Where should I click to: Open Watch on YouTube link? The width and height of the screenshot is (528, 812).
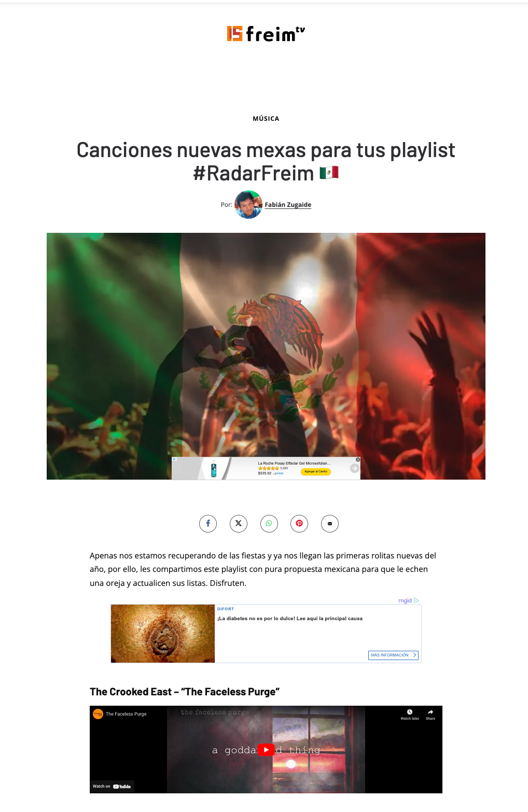(x=112, y=787)
